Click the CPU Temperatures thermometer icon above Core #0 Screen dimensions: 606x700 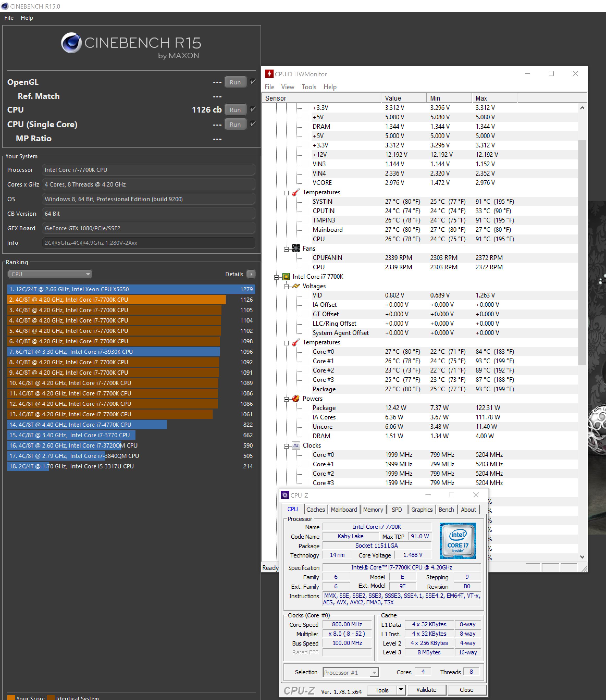point(296,342)
